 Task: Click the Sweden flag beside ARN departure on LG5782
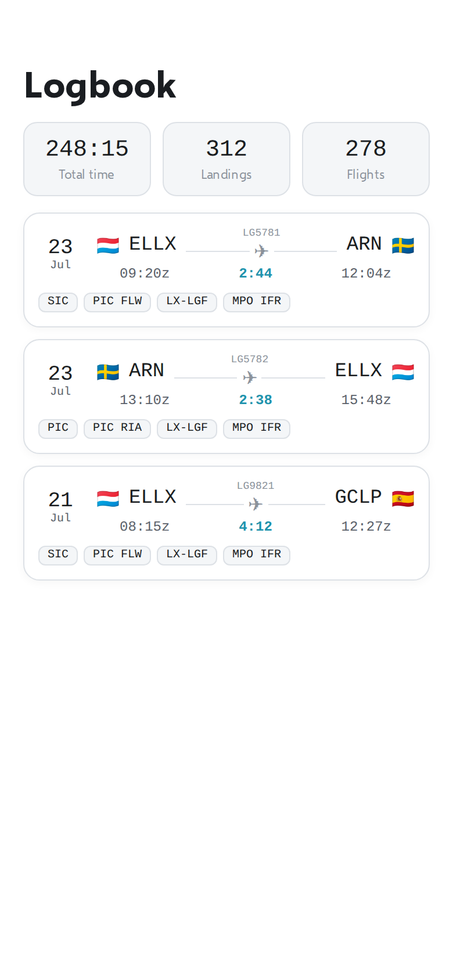click(108, 372)
